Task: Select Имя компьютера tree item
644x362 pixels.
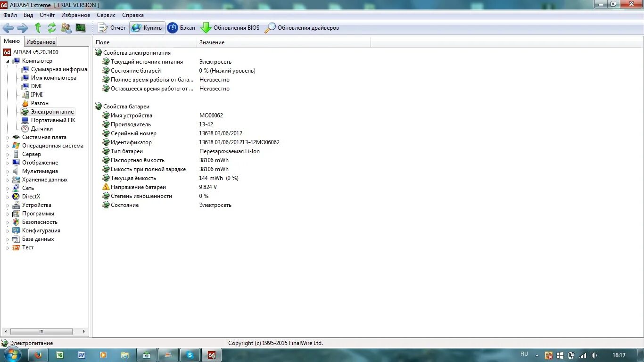Action: [53, 78]
